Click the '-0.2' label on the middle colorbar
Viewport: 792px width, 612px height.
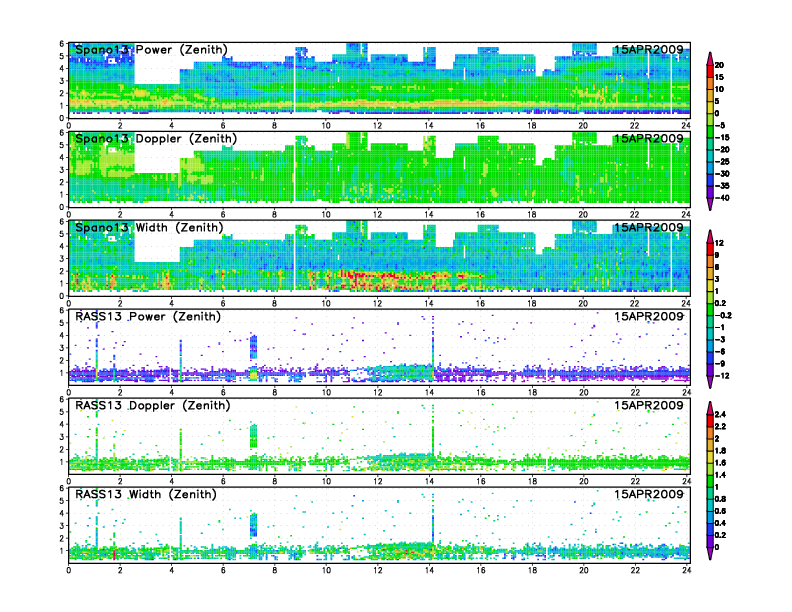point(723,316)
